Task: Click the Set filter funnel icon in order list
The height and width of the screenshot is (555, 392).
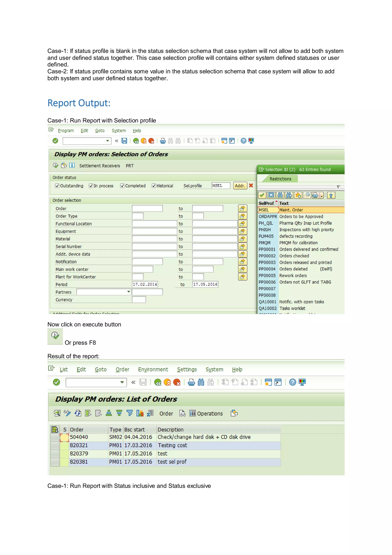Action: tap(129, 413)
